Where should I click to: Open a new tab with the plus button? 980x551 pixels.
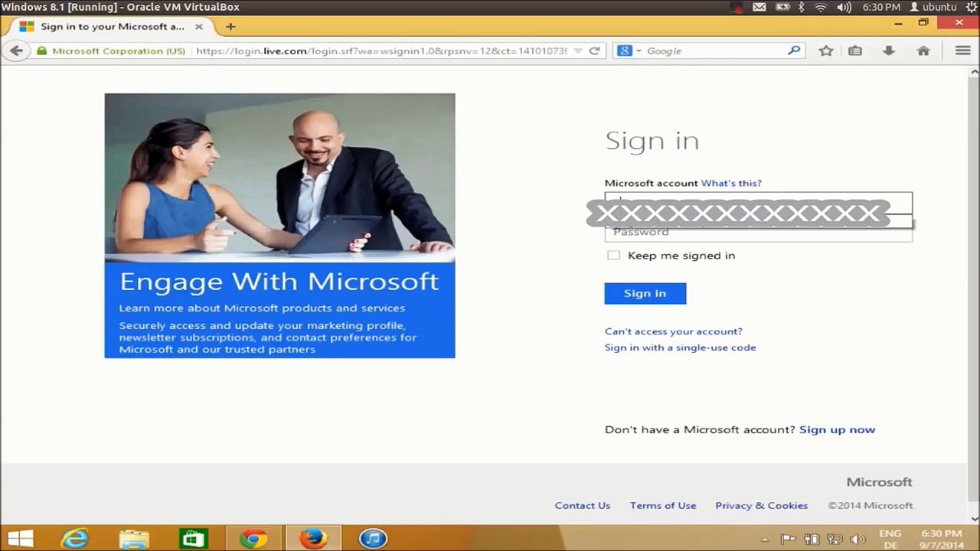pyautogui.click(x=230, y=26)
